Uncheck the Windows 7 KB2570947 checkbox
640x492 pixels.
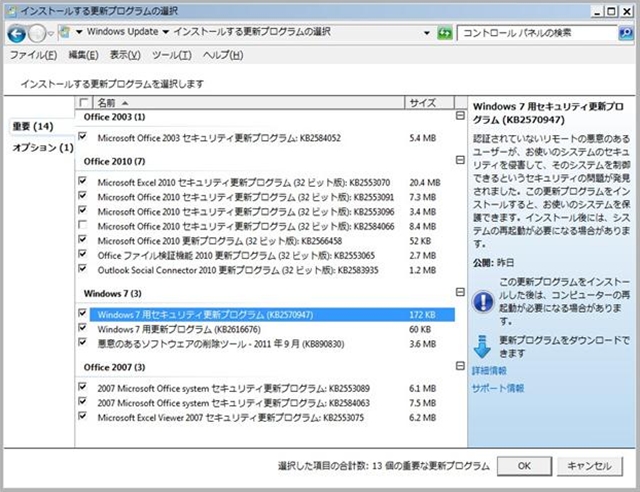[82, 313]
